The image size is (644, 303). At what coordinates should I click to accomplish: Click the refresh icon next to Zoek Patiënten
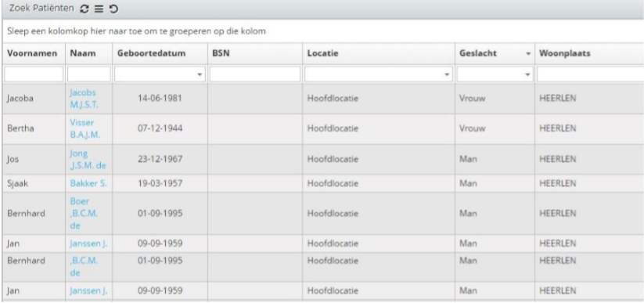point(85,9)
